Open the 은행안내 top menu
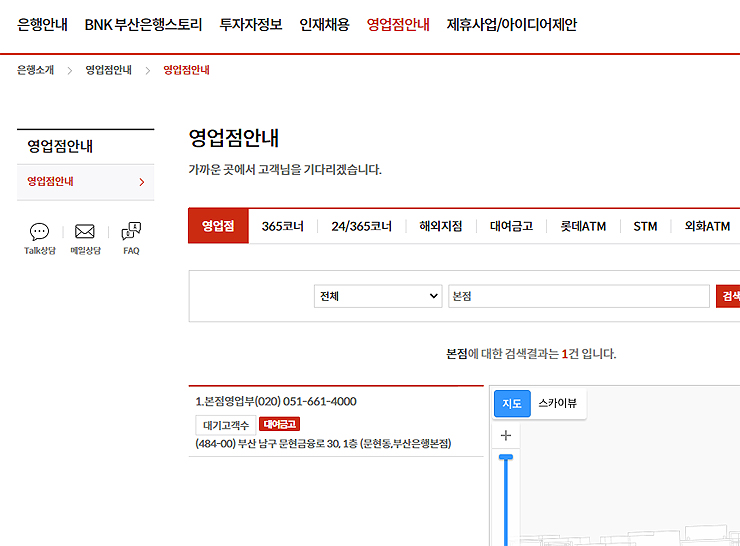The height and width of the screenshot is (546, 740). [x=42, y=25]
